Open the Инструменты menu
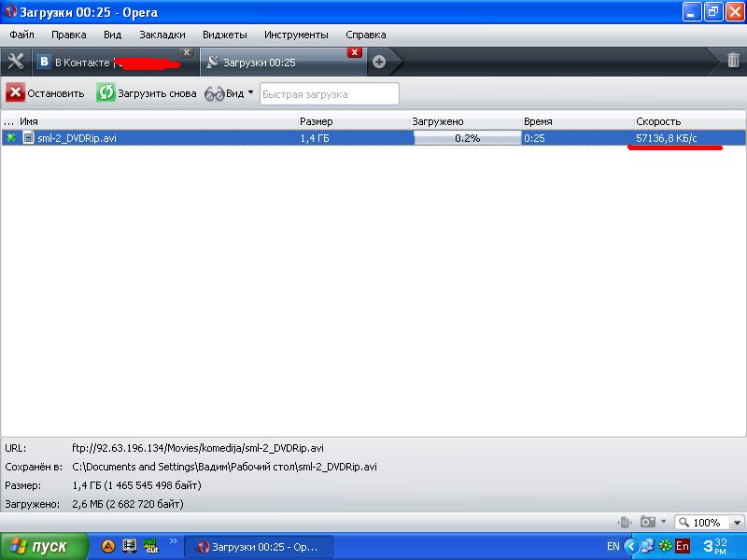 296,35
